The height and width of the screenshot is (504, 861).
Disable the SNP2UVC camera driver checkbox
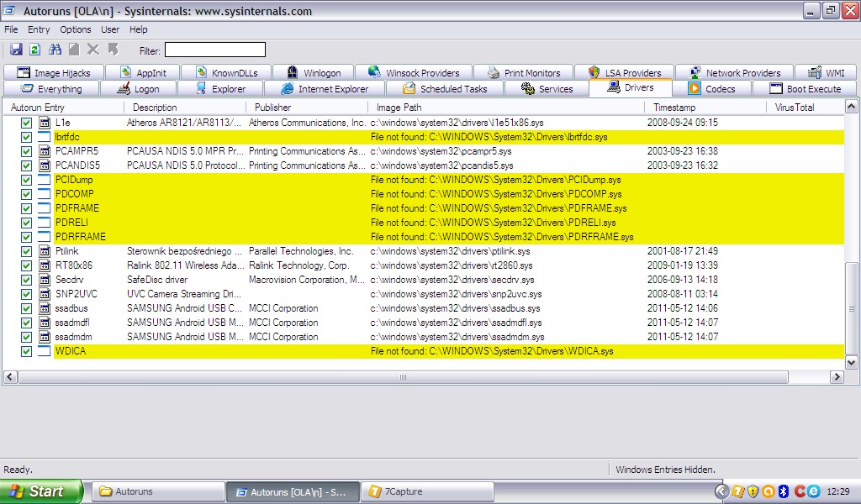point(26,294)
